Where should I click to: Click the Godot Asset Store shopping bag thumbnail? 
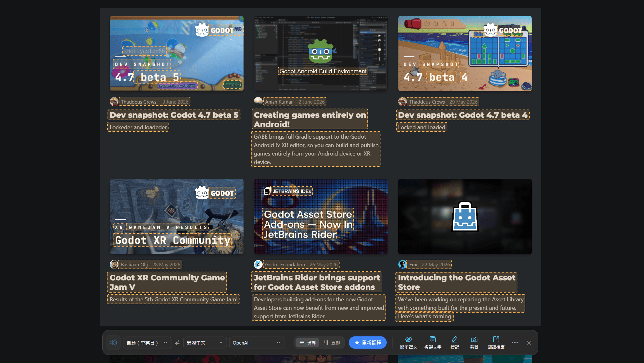pos(465,216)
